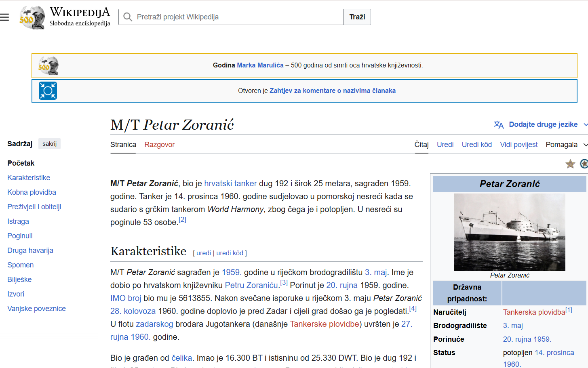
Task: Click the blue comments request banner icon
Action: coord(48,91)
